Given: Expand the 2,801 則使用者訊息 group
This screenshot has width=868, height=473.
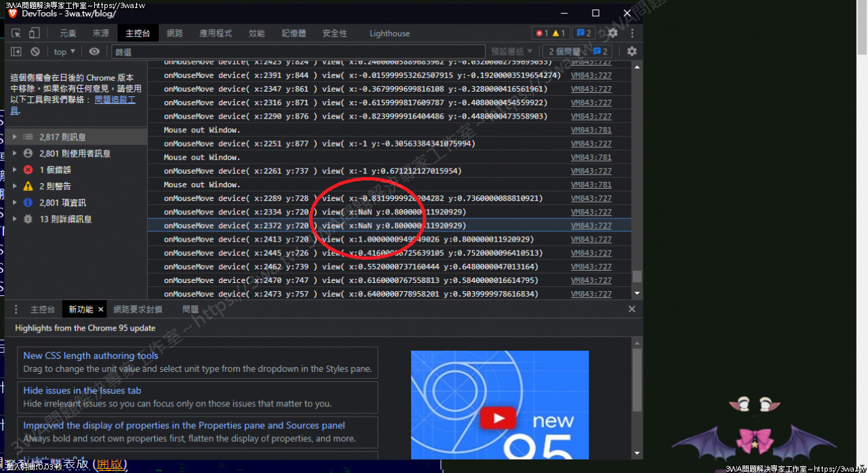Looking at the screenshot, I should (x=15, y=153).
